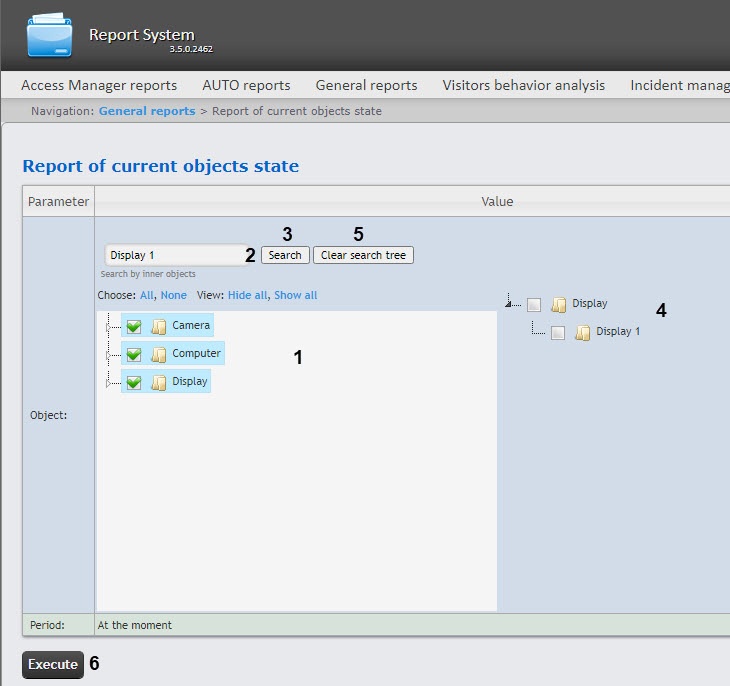Collapse the Display node in search tree
This screenshot has height=686, width=730.
click(x=509, y=303)
